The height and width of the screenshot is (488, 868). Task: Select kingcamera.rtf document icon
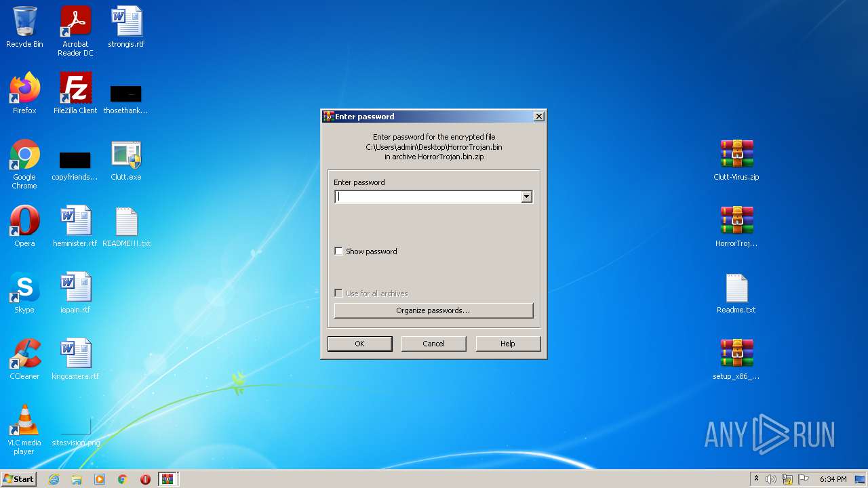75,359
